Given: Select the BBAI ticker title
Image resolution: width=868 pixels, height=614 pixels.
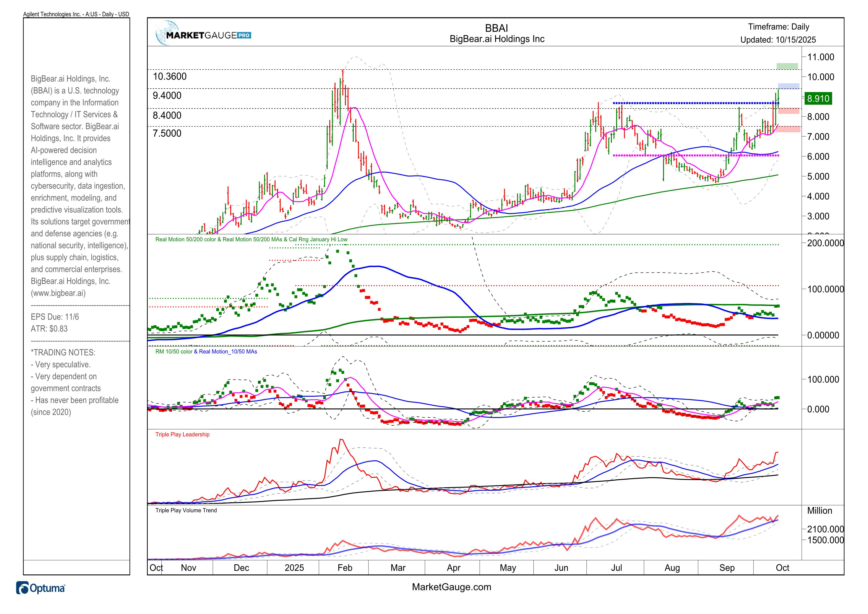Looking at the screenshot, I should 496,28.
